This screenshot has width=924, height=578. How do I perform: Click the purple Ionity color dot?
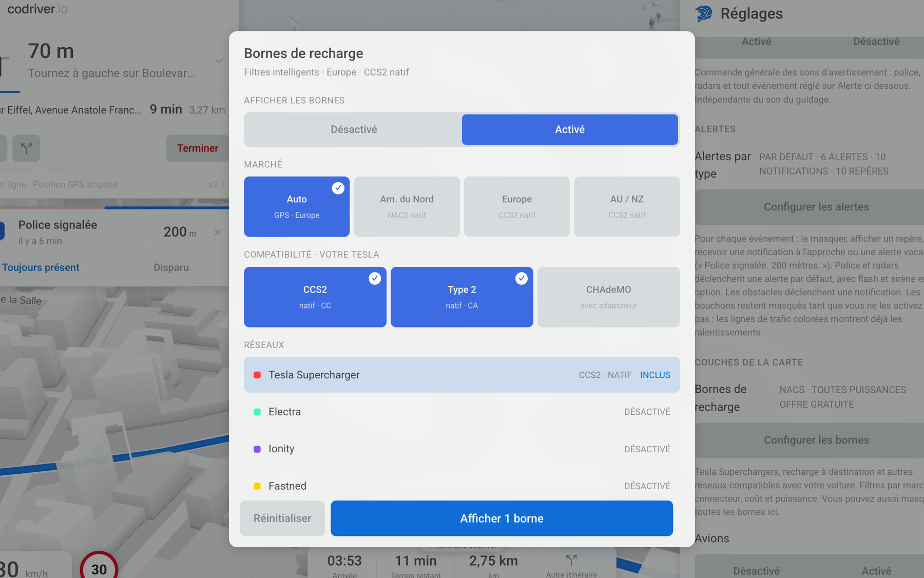[x=257, y=449]
